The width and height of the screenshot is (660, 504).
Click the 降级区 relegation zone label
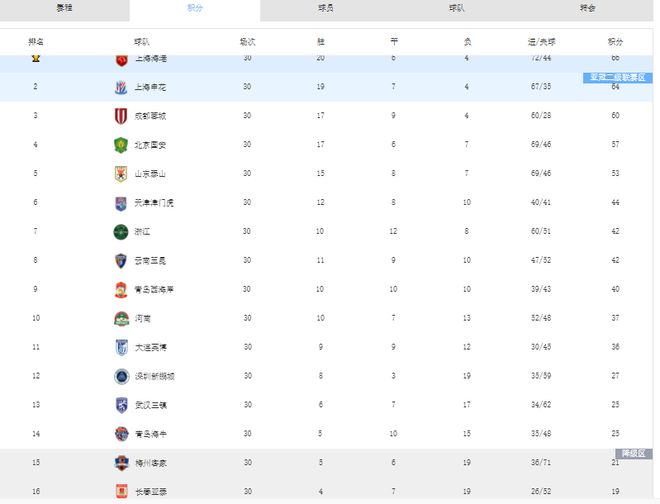tap(634, 453)
